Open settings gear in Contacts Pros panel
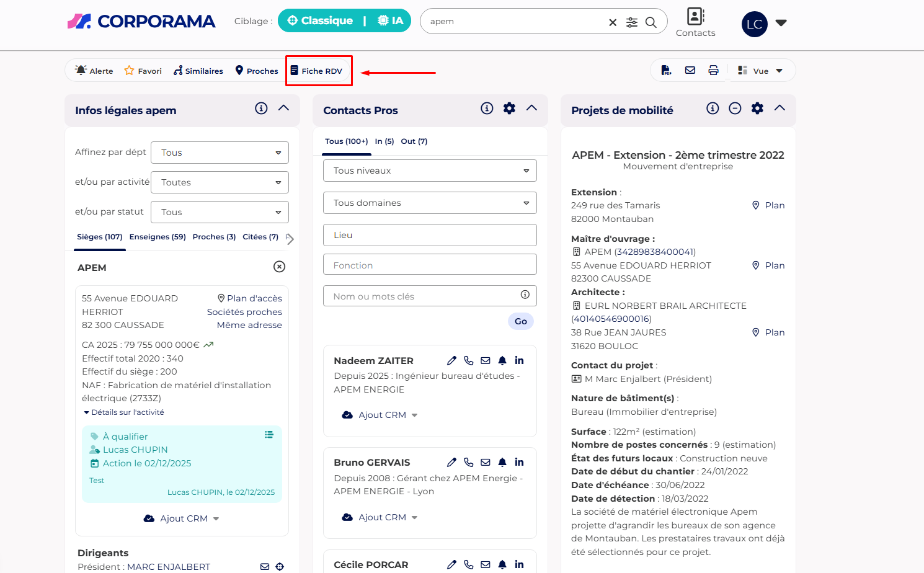This screenshot has height=573, width=924. tap(509, 109)
